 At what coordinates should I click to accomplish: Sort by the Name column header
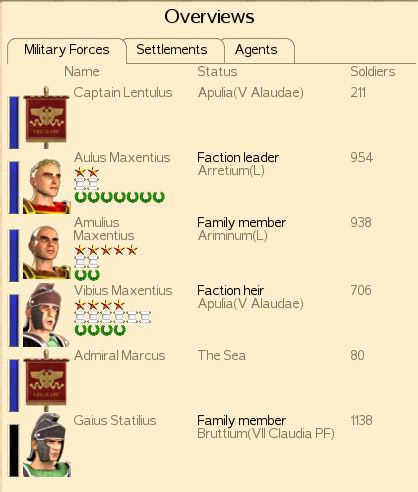82,72
